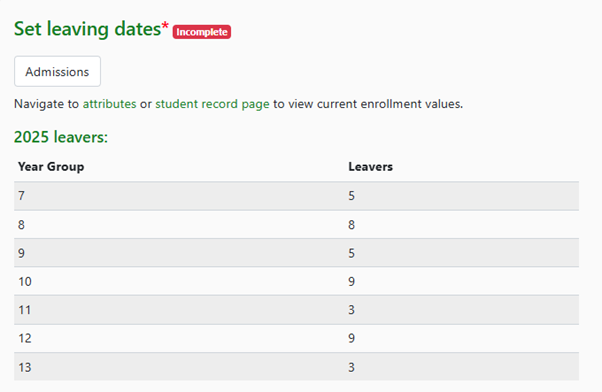Open the Admissions button
This screenshot has width=602, height=392.
57,71
